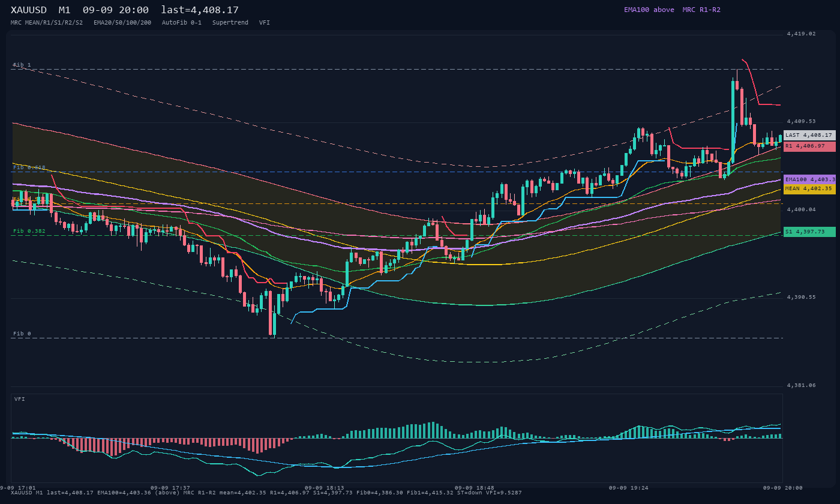The image size is (840, 504).
Task: Click the green S1 4,397.73 price tag
Action: pyautogui.click(x=809, y=232)
